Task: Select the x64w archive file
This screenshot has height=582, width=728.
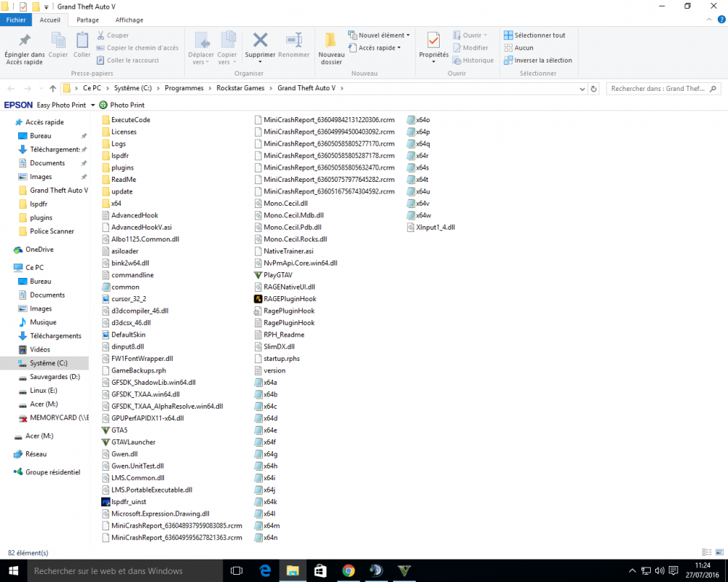Action: (419, 215)
